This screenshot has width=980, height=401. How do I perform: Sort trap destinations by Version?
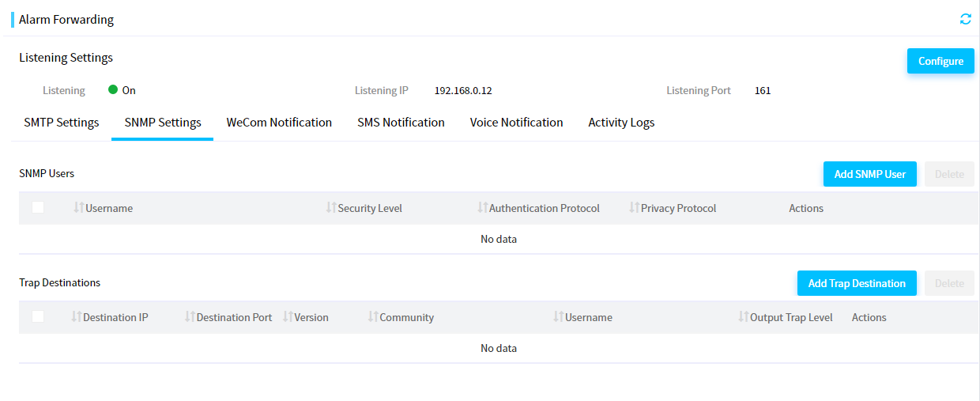click(x=288, y=316)
